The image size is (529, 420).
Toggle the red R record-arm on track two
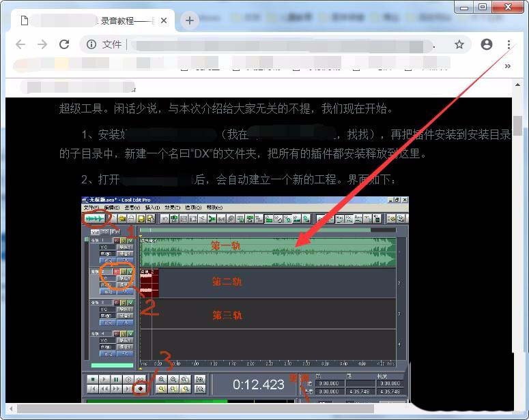[x=116, y=271]
